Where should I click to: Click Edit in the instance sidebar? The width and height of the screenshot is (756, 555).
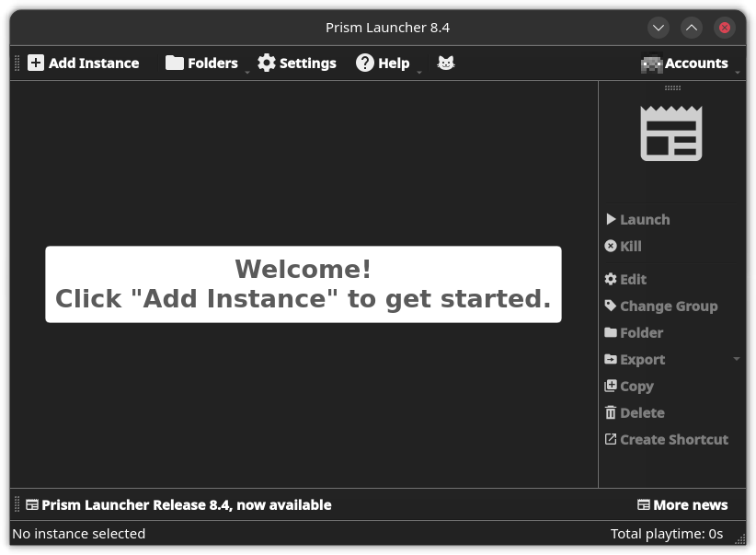coord(625,280)
